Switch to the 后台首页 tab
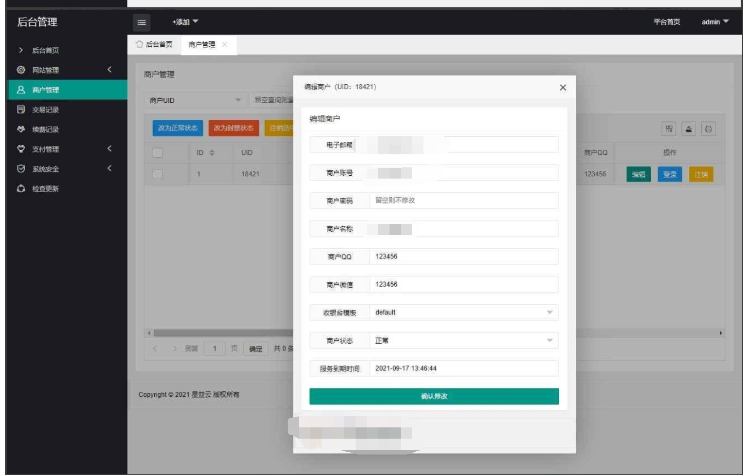The image size is (744, 475). pyautogui.click(x=154, y=45)
